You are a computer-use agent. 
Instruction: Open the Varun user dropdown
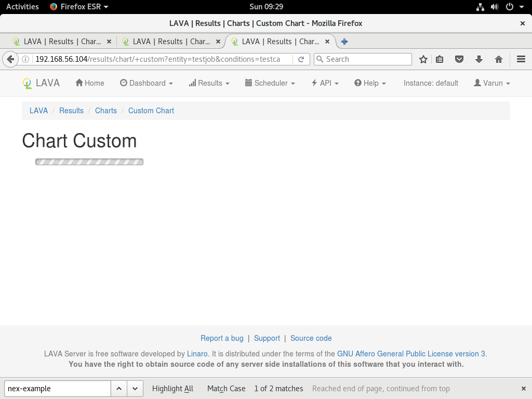[x=491, y=83]
